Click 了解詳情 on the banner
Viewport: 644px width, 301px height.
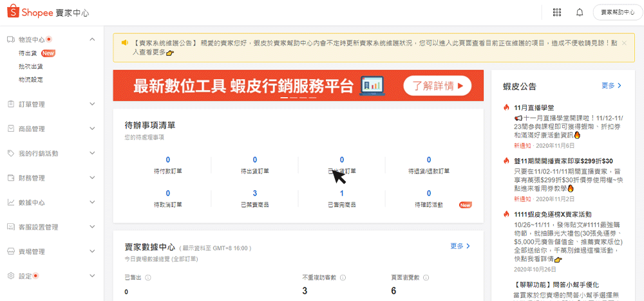point(437,86)
